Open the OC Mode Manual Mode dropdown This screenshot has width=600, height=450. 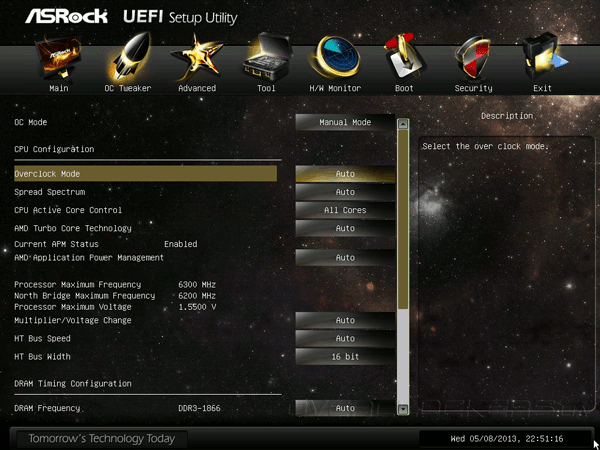pyautogui.click(x=345, y=122)
